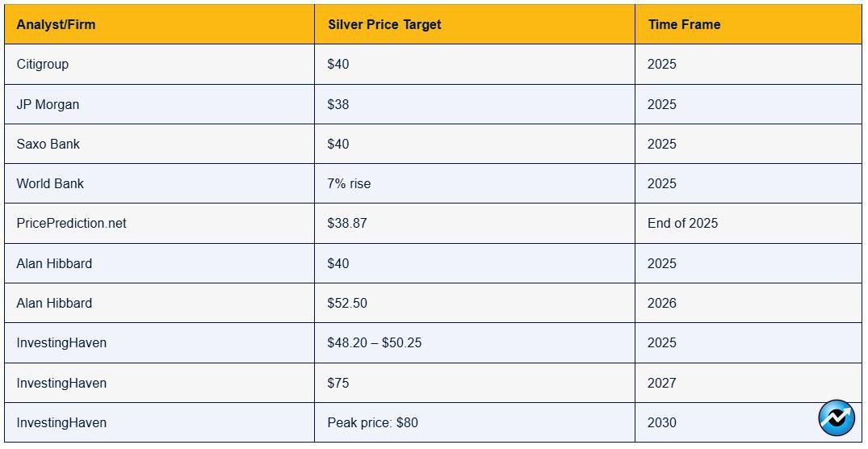868x449 pixels.
Task: Select the 2026 time frame cell
Action: (x=748, y=303)
